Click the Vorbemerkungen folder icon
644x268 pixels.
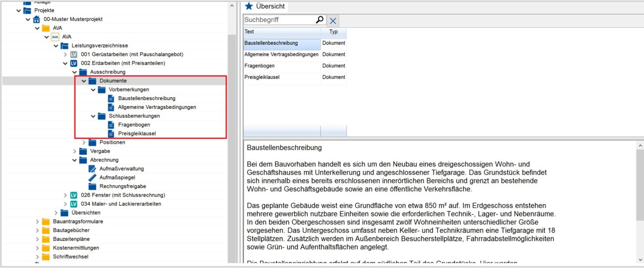pos(102,90)
